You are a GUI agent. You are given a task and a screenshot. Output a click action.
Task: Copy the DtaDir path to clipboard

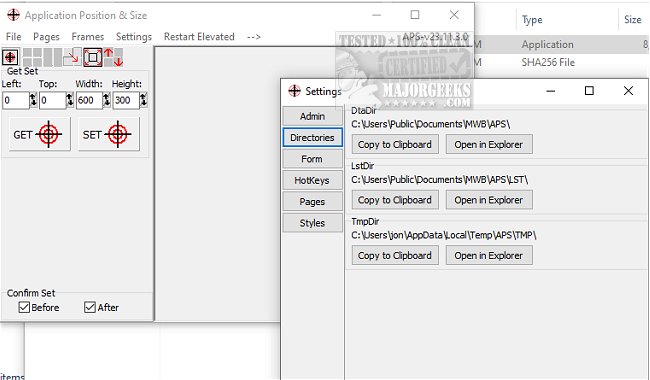395,145
